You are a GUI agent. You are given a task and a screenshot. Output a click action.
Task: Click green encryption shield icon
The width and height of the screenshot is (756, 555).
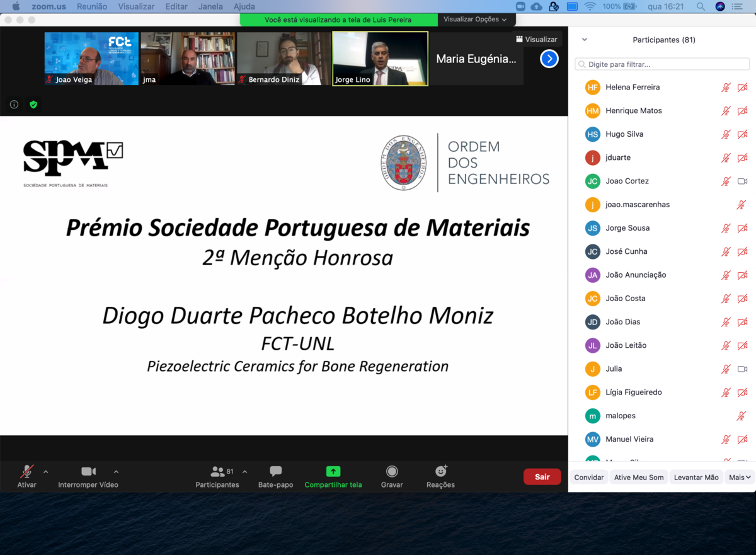pos(33,105)
